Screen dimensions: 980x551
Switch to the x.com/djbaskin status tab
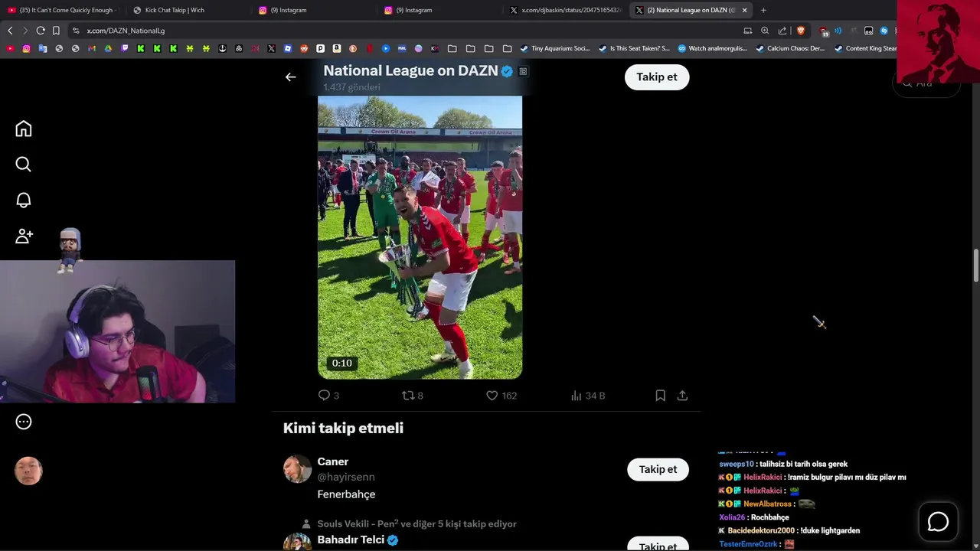(x=566, y=10)
